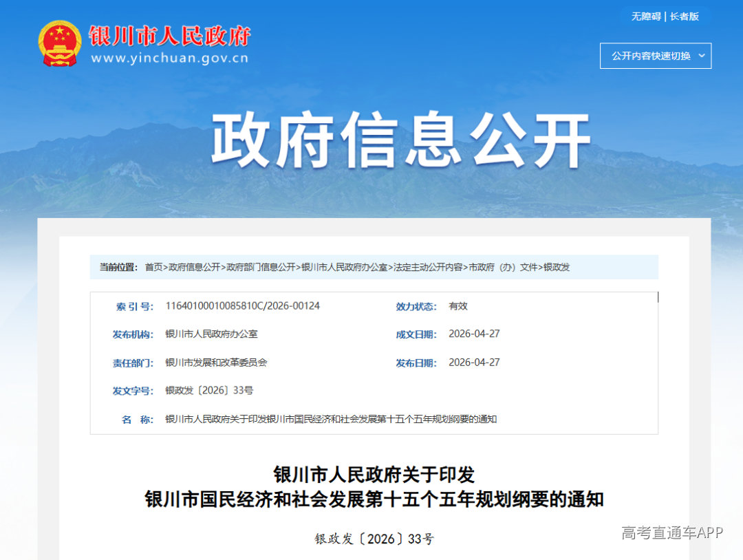Click the www.yinchuan.gov.cn web address
Image resolution: width=743 pixels, height=560 pixels.
[170, 58]
